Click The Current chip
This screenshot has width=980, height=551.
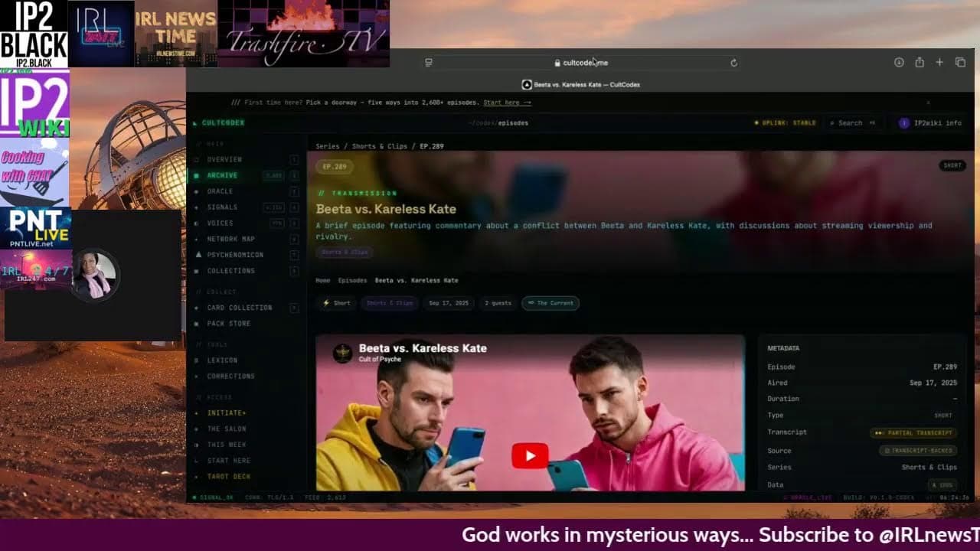(550, 303)
